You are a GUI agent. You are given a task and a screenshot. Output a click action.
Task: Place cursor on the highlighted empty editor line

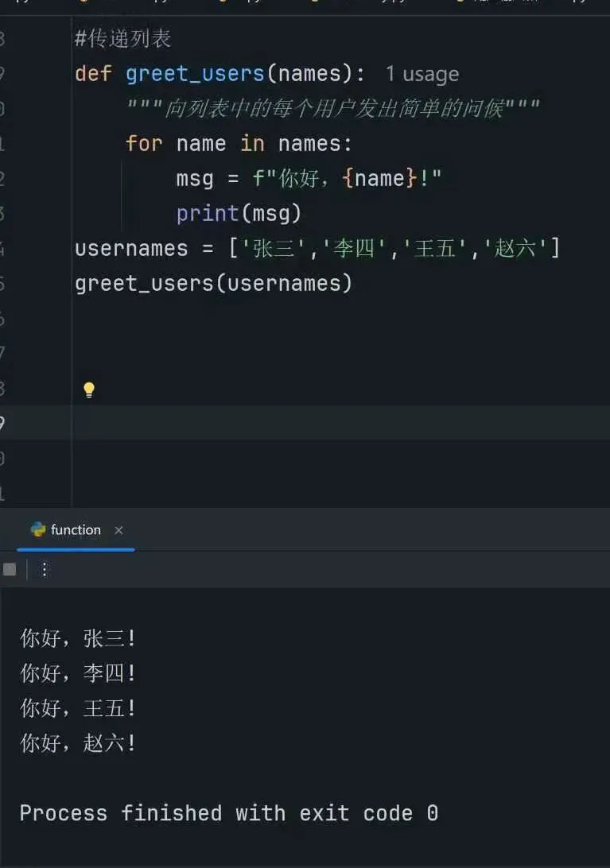click(318, 423)
